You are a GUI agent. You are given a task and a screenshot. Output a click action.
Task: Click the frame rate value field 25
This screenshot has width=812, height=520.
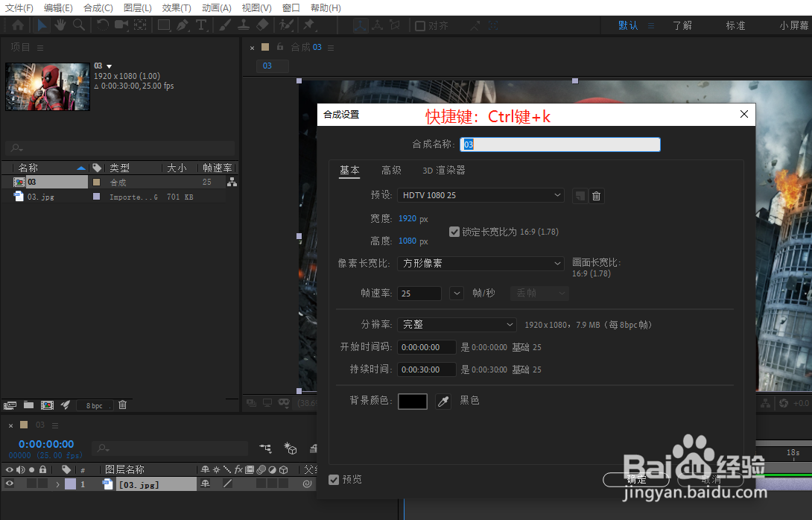419,293
